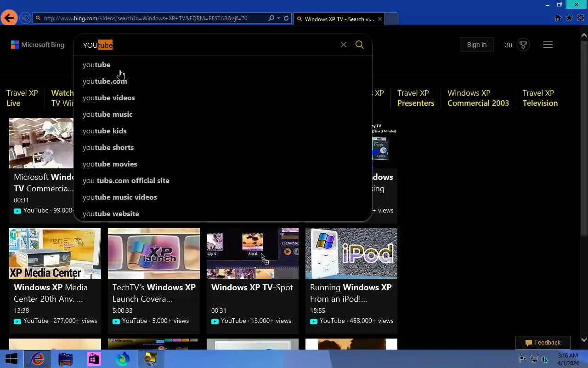Close the Windows XP TV tab

pos(379,19)
